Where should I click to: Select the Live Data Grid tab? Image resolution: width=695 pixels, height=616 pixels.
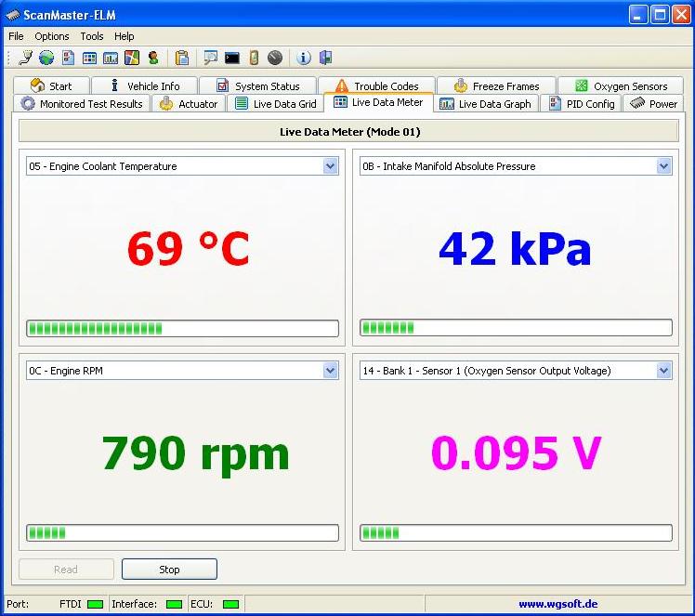[x=275, y=104]
